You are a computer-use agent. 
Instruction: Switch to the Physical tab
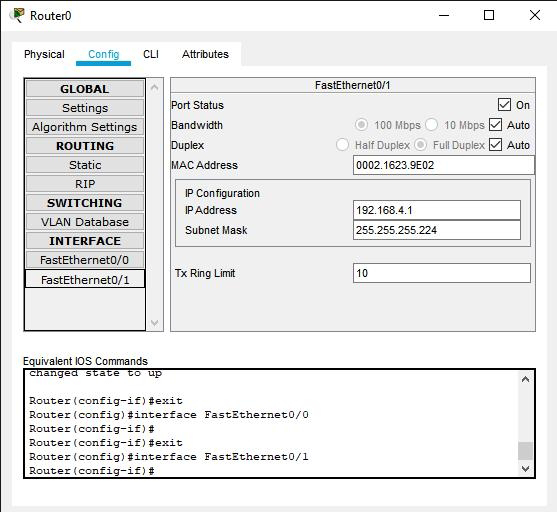[44, 54]
